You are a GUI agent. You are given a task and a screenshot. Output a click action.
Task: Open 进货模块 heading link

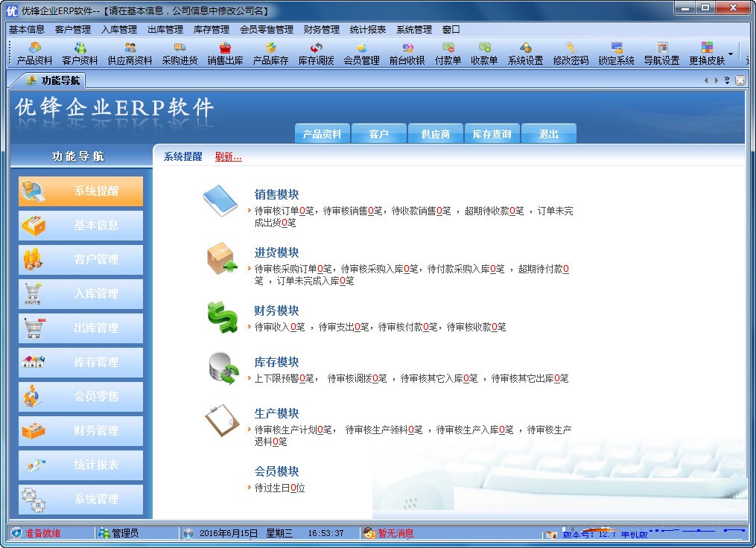pos(277,252)
